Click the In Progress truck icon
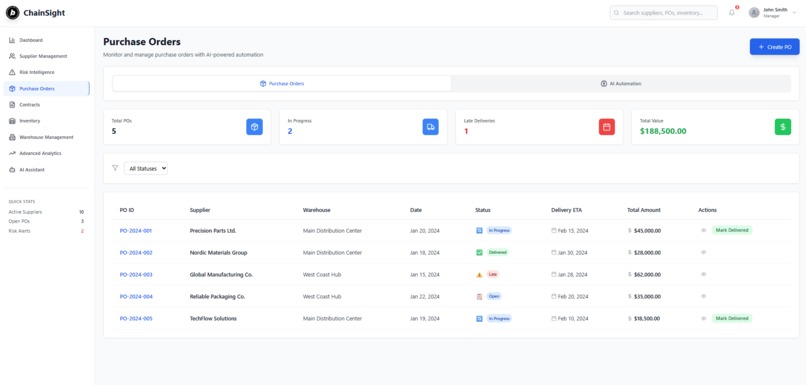This screenshot has width=806, height=385. click(x=431, y=127)
